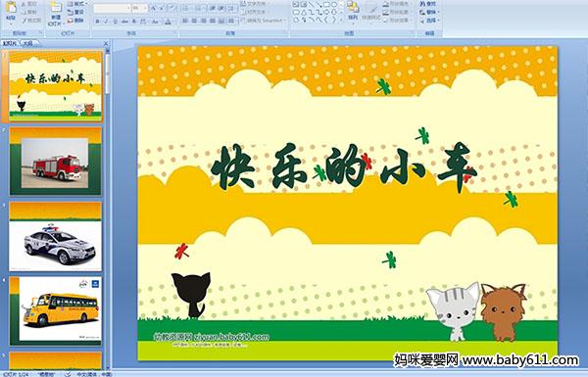Image resolution: width=588 pixels, height=377 pixels.
Task: Click the Clear Formatting eraser icon
Action: pos(172,8)
